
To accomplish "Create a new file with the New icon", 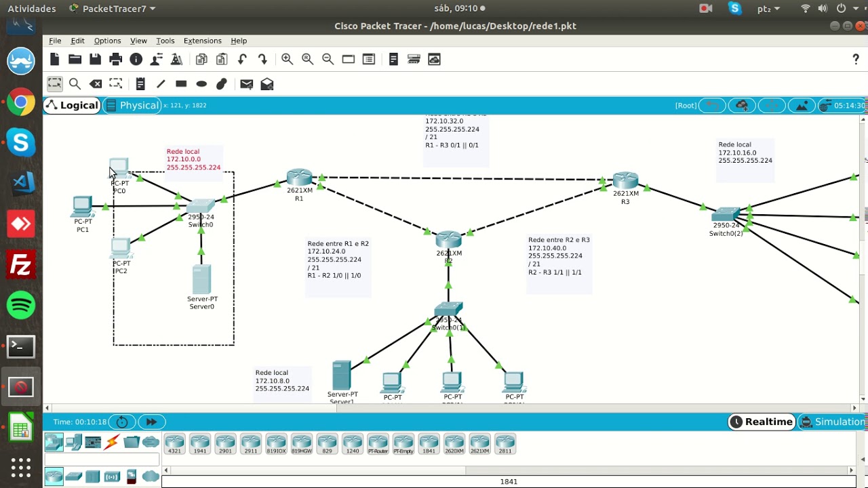I will point(55,60).
